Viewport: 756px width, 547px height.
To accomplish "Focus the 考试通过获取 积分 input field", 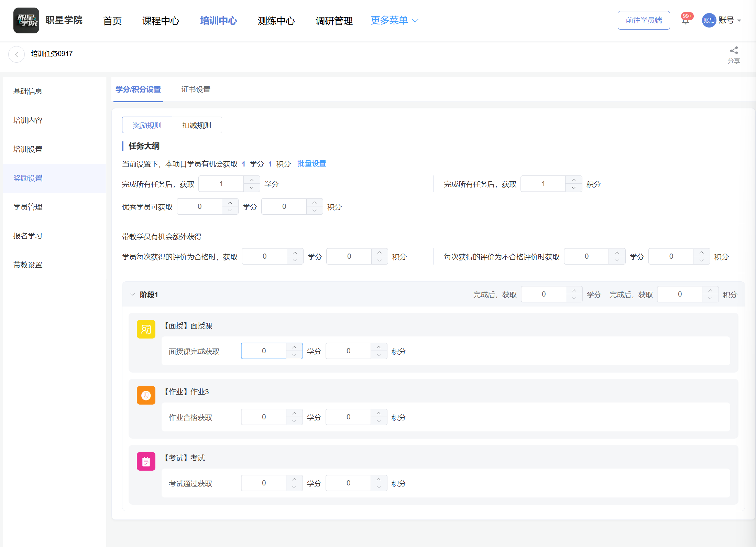I will tap(348, 483).
